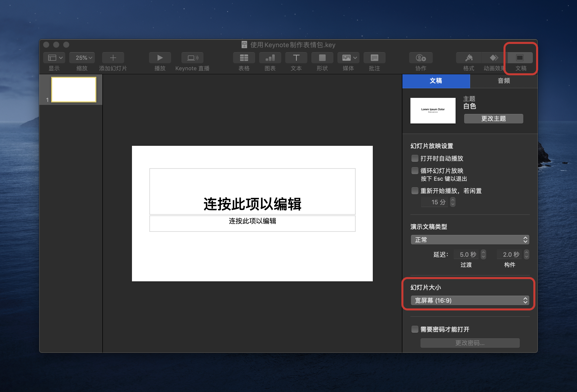Click the Play slideshow icon
The width and height of the screenshot is (577, 392).
(x=160, y=58)
